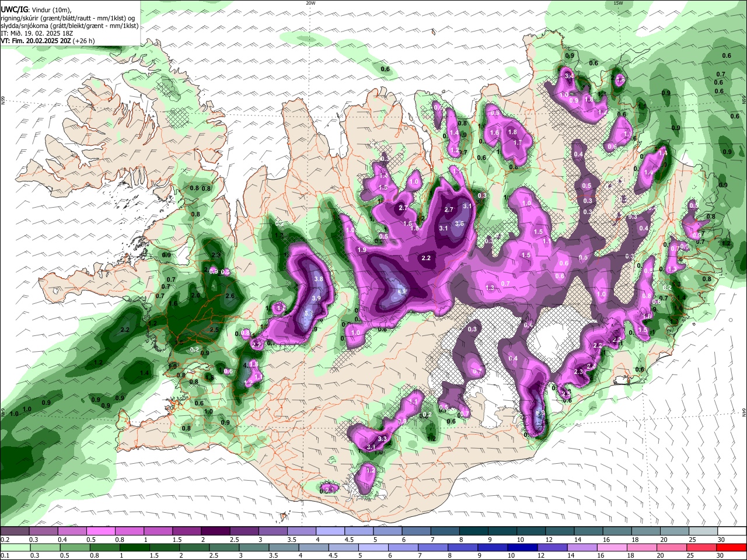Click the '2.5' rain value in the west
Screen dimensions: 747x560
(x=214, y=330)
